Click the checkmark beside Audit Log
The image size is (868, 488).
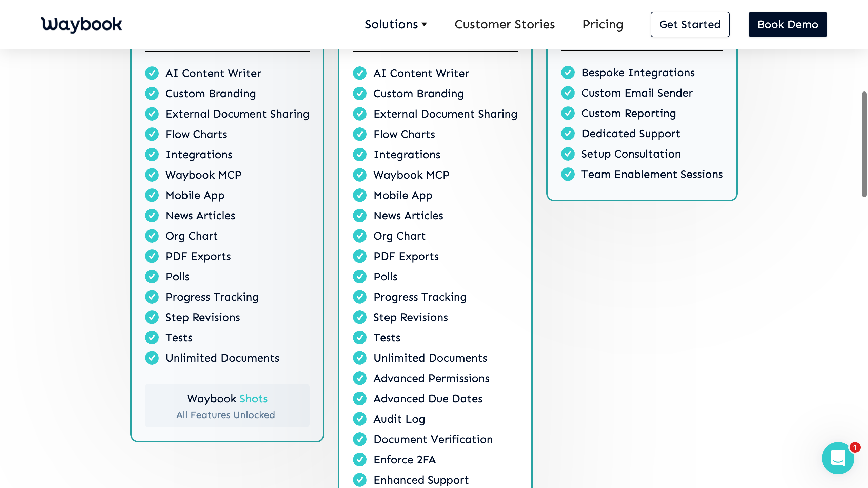(359, 419)
